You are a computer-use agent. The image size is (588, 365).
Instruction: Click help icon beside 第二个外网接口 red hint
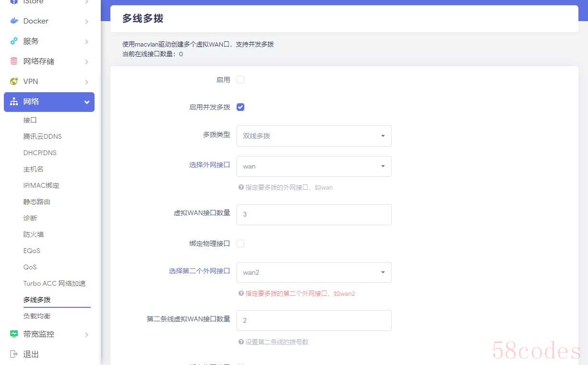pos(241,293)
